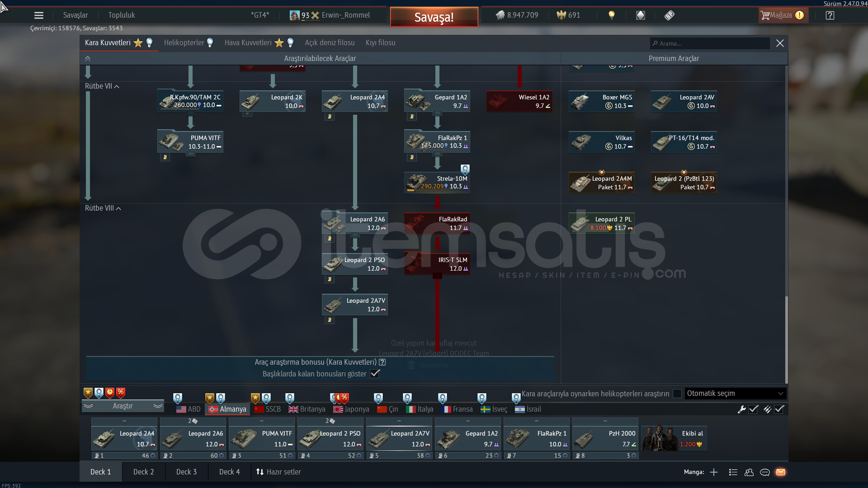This screenshot has width=868, height=488.
Task: Select the PUMA VJTF research tree tile
Action: coord(190,142)
